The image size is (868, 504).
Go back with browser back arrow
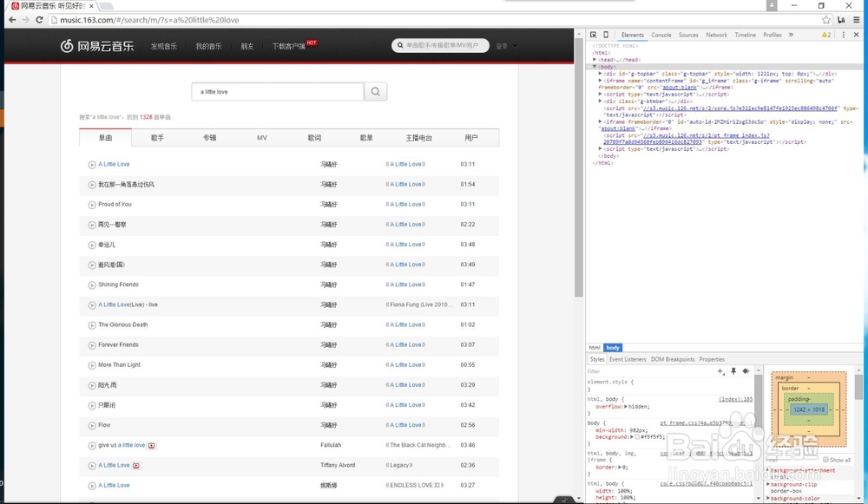click(12, 20)
